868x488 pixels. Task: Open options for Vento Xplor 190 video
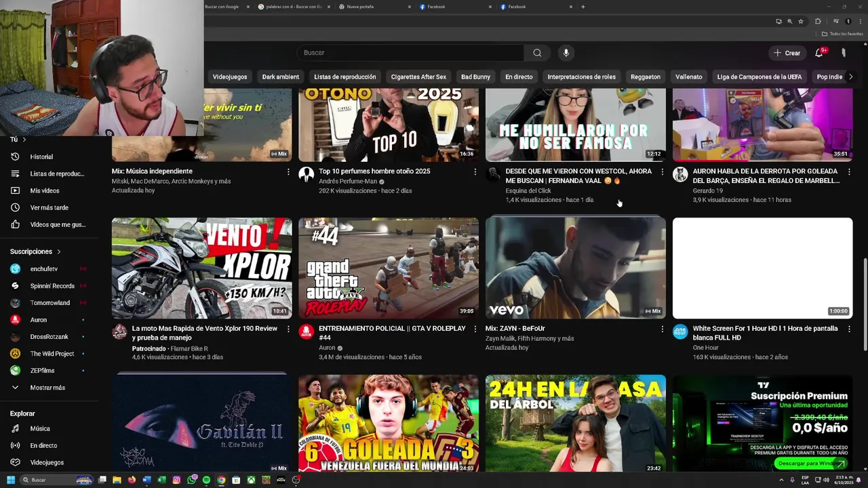pos(288,329)
